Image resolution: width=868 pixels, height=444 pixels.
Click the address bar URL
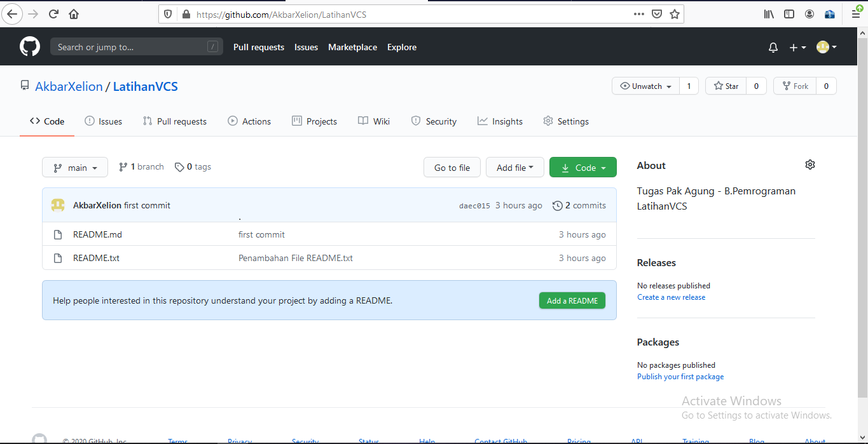pyautogui.click(x=282, y=14)
